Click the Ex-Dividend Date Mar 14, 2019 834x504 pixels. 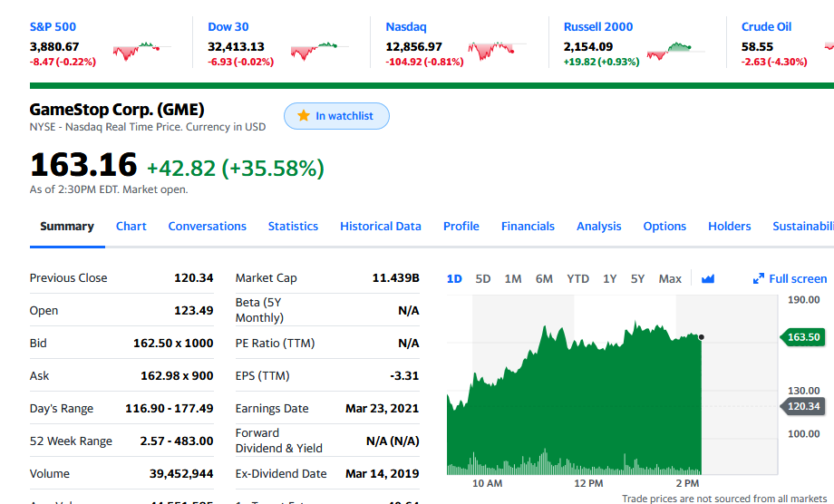coord(382,474)
